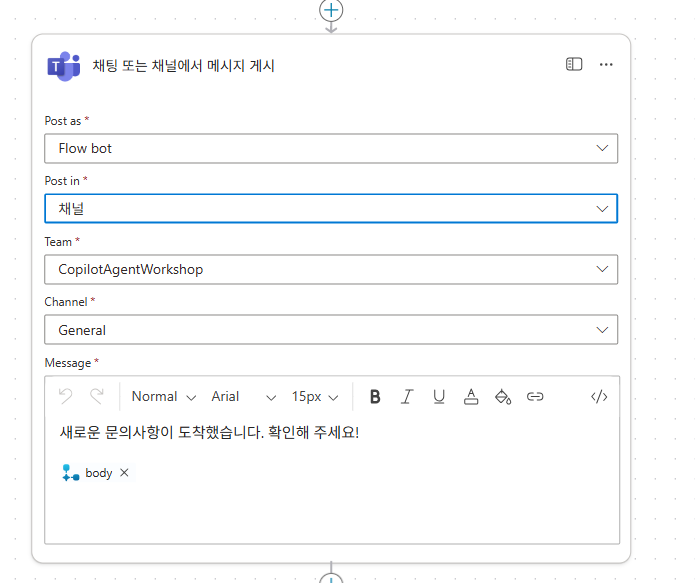The image size is (695, 583).
Task: Click the action title 채팅 또는 채널에서 메시지 게시
Action: 183,66
